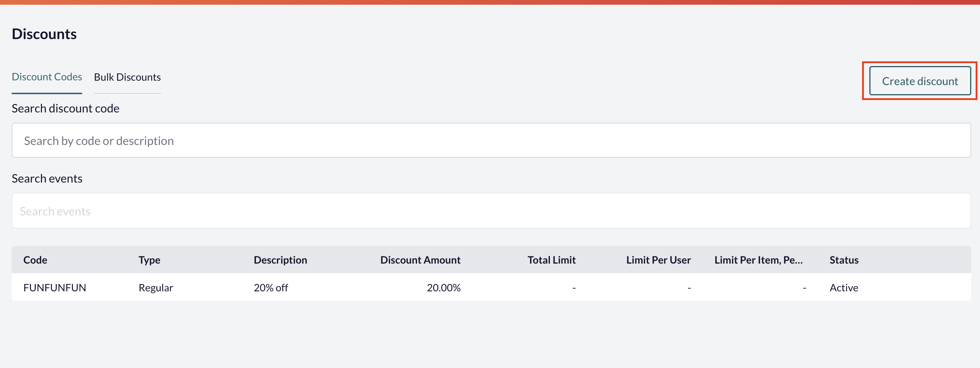
Task: Select the 20.00% discount amount cell
Action: (444, 288)
